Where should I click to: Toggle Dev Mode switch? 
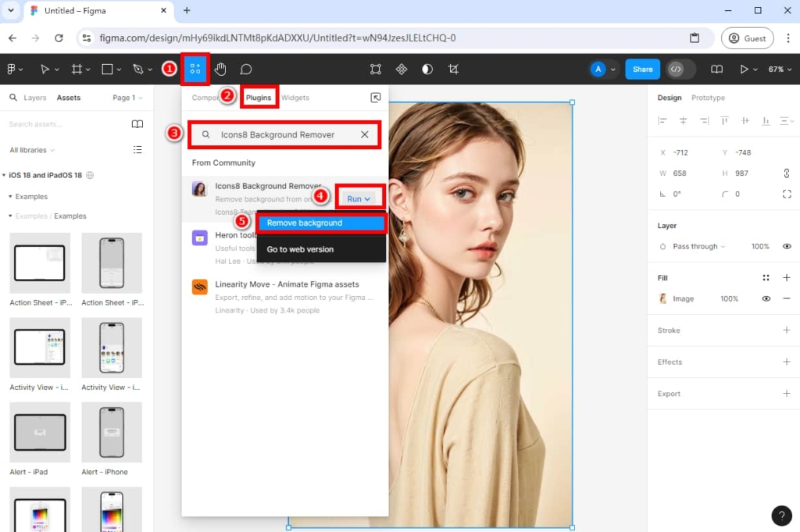(x=680, y=70)
